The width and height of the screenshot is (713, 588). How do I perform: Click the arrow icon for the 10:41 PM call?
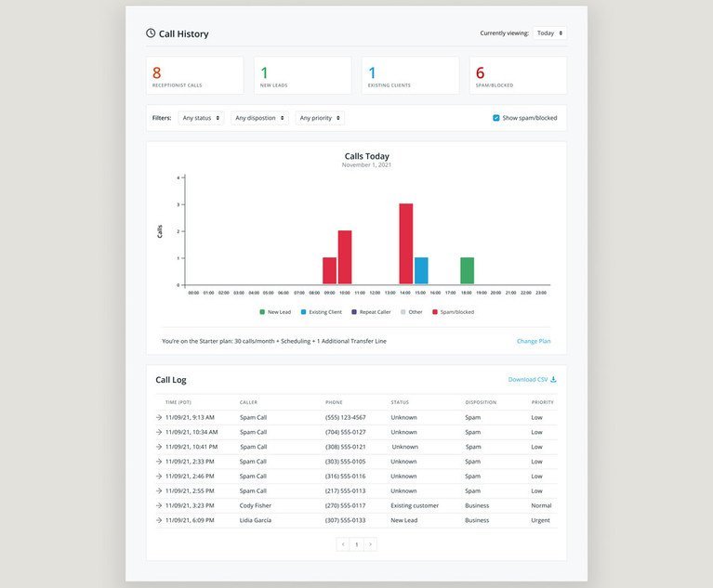(158, 447)
